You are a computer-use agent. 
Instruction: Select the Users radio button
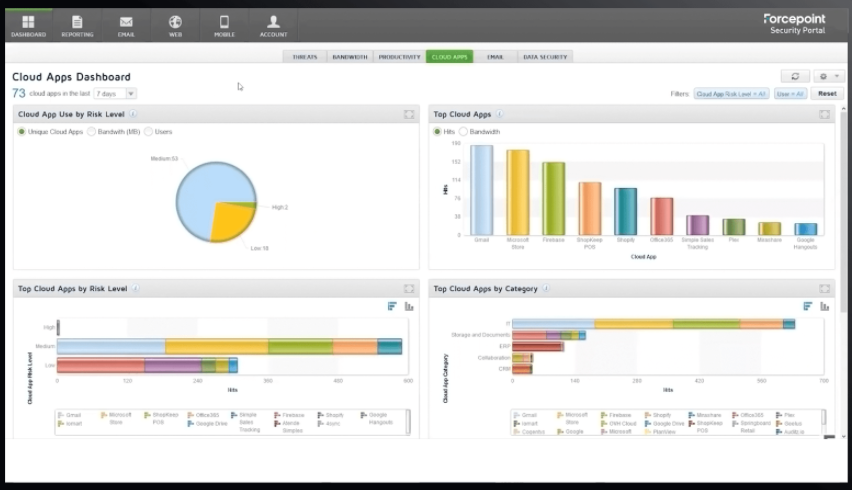149,132
